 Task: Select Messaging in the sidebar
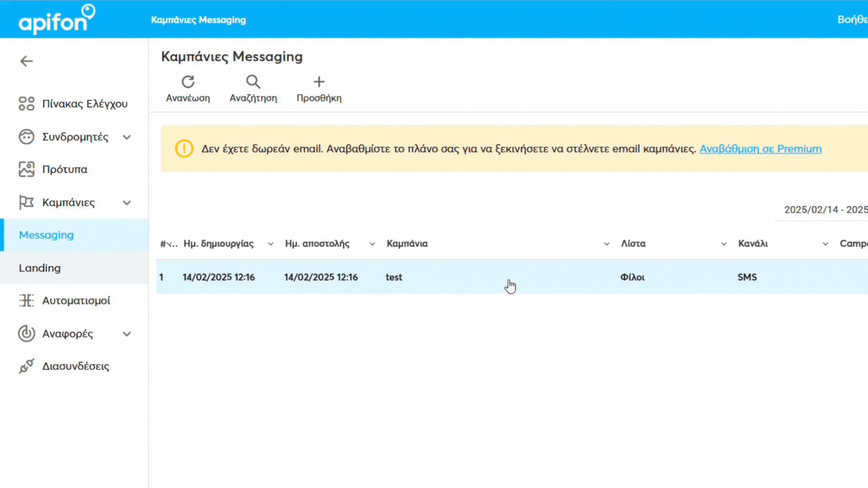pos(46,235)
